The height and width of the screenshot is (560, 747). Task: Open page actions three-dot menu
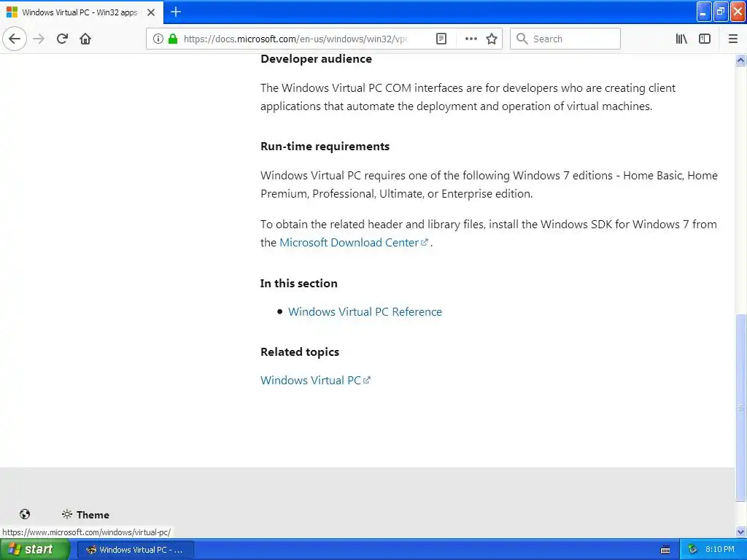point(471,39)
